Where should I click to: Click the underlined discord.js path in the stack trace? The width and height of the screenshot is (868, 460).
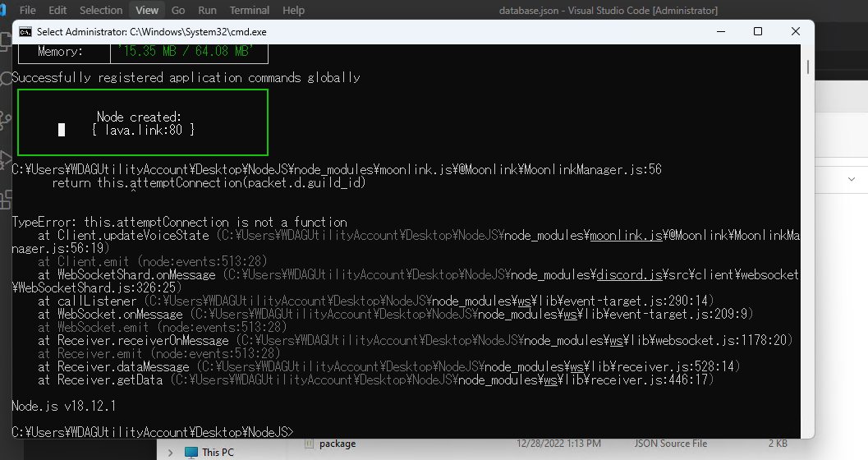[x=629, y=275]
